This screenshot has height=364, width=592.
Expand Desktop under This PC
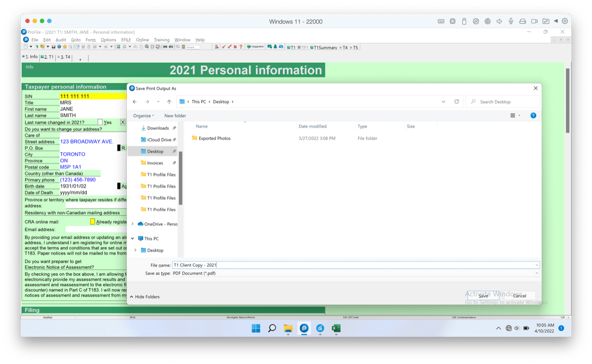coord(135,251)
